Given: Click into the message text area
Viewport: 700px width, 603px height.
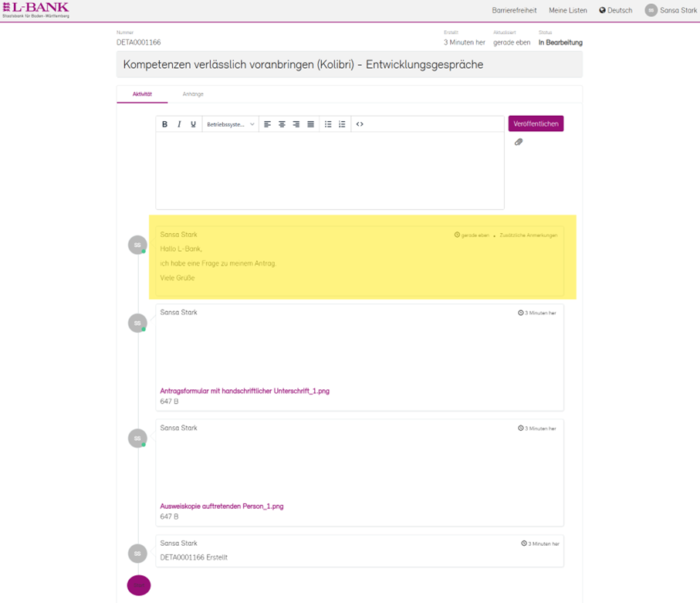Looking at the screenshot, I should (330, 170).
